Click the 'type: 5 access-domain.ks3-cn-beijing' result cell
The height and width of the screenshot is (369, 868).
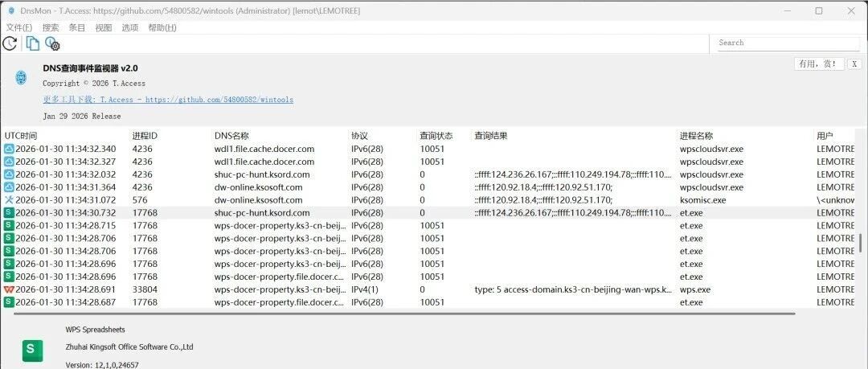click(574, 289)
